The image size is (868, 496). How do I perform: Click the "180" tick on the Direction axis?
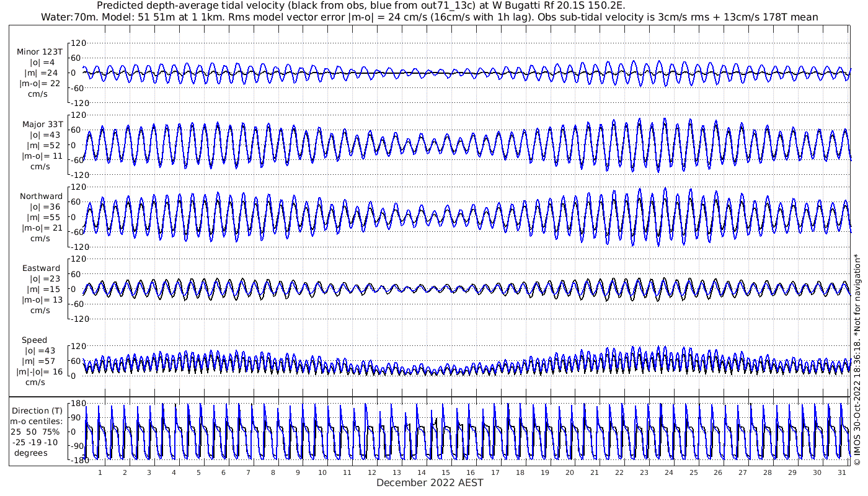[x=77, y=403]
